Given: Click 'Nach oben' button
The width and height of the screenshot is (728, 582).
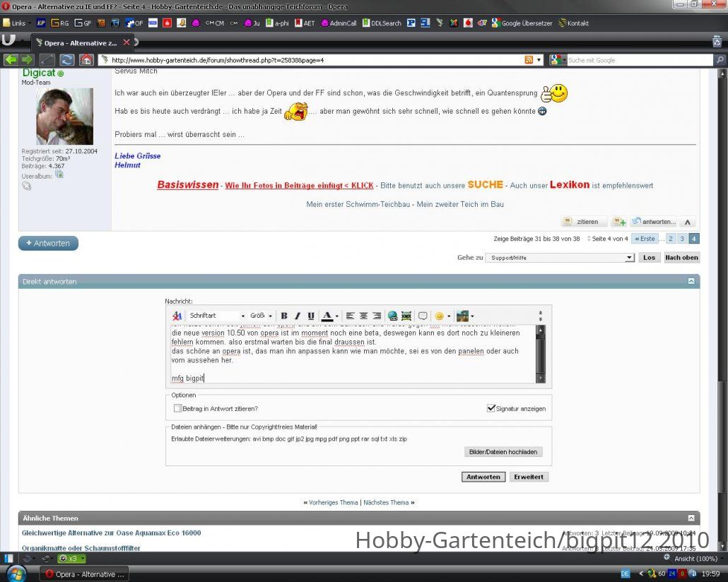Looking at the screenshot, I should 681,258.
